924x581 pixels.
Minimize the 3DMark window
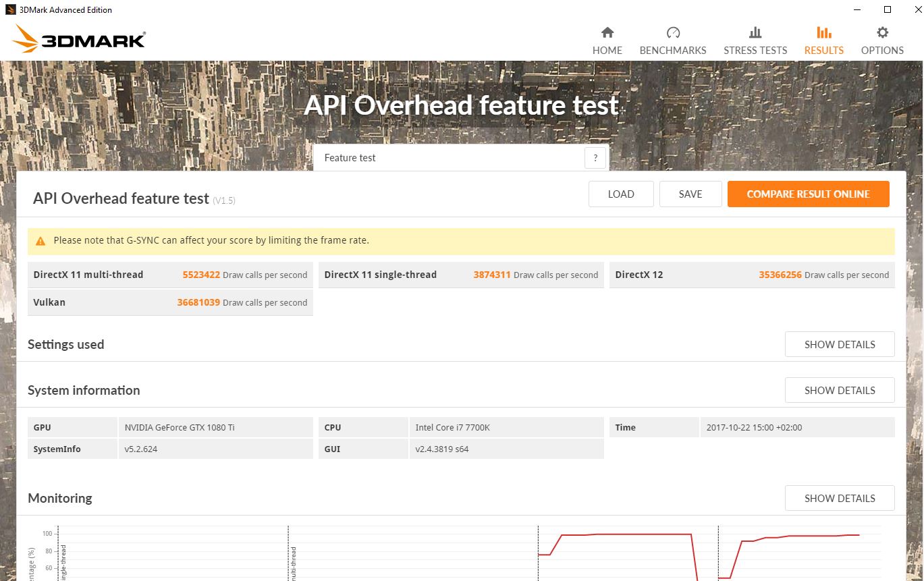[x=857, y=9]
